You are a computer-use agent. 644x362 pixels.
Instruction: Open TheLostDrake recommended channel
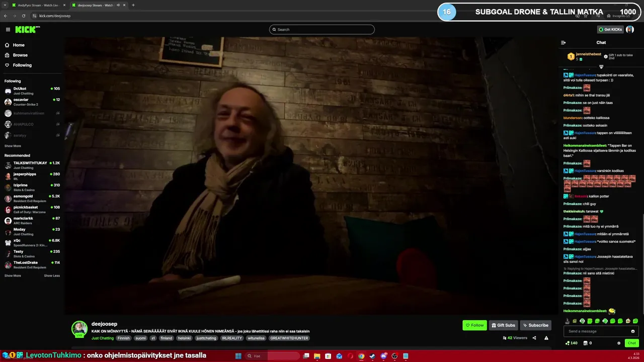click(32, 265)
